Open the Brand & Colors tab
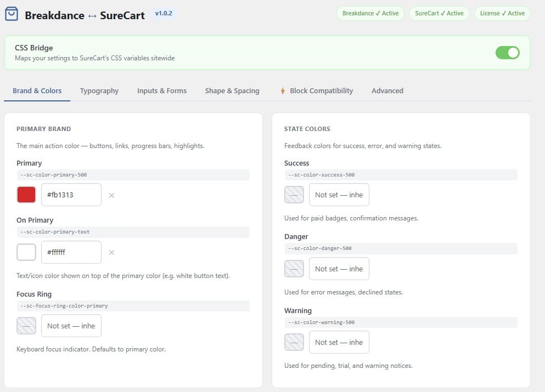Viewport: 545px width, 392px height. pyautogui.click(x=37, y=91)
